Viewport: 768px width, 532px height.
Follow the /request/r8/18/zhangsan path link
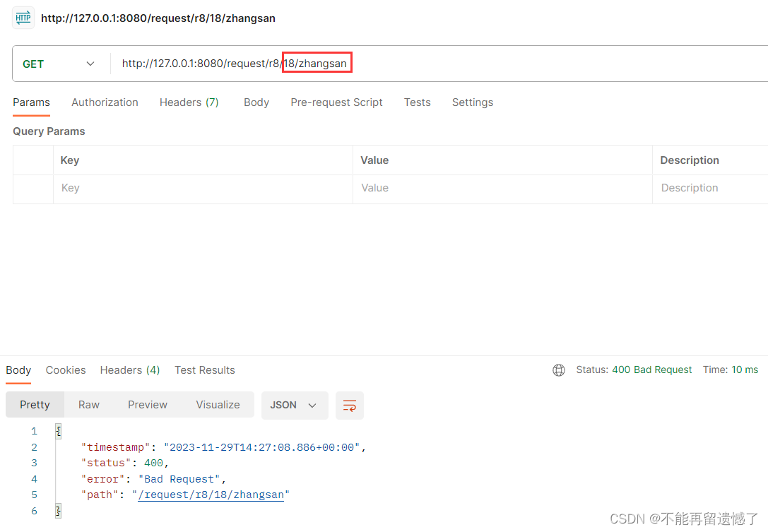point(211,495)
